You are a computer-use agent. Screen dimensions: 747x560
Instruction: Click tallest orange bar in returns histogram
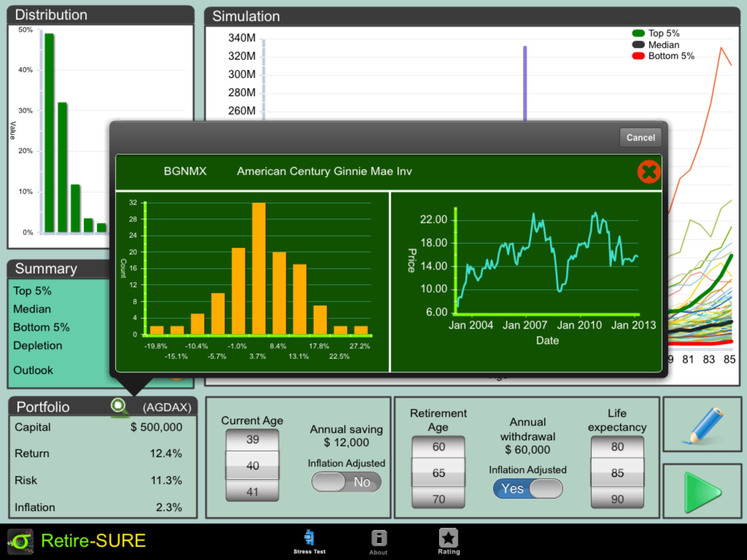(x=259, y=268)
